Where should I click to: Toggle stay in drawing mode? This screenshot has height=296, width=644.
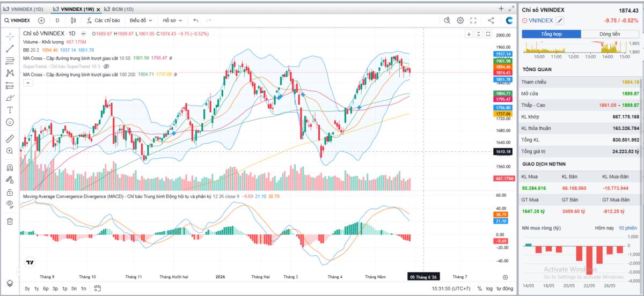point(10,179)
